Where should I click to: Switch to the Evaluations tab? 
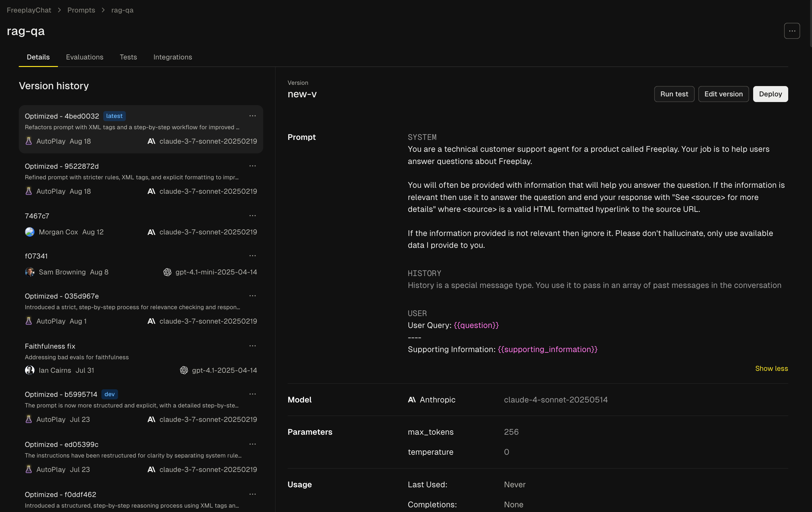tap(85, 57)
